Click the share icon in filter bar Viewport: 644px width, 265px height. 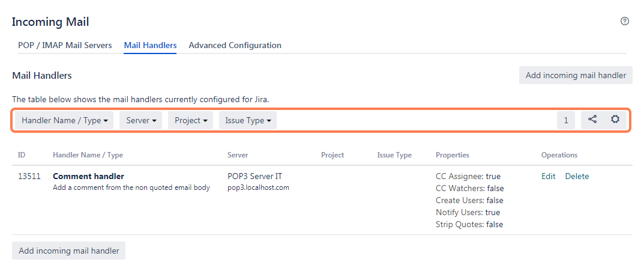(x=592, y=120)
